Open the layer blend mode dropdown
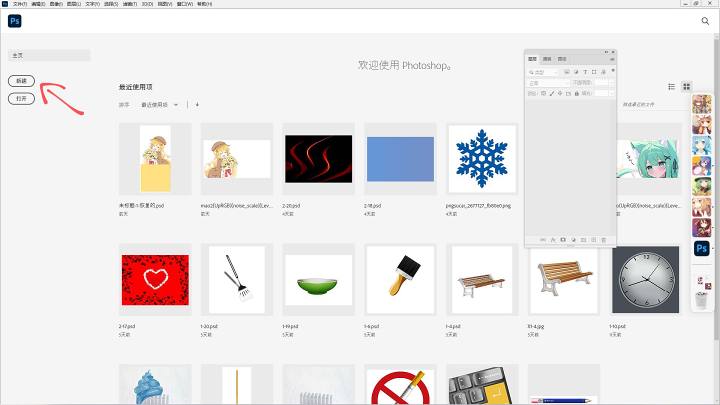This screenshot has height=405, width=720. pos(548,83)
